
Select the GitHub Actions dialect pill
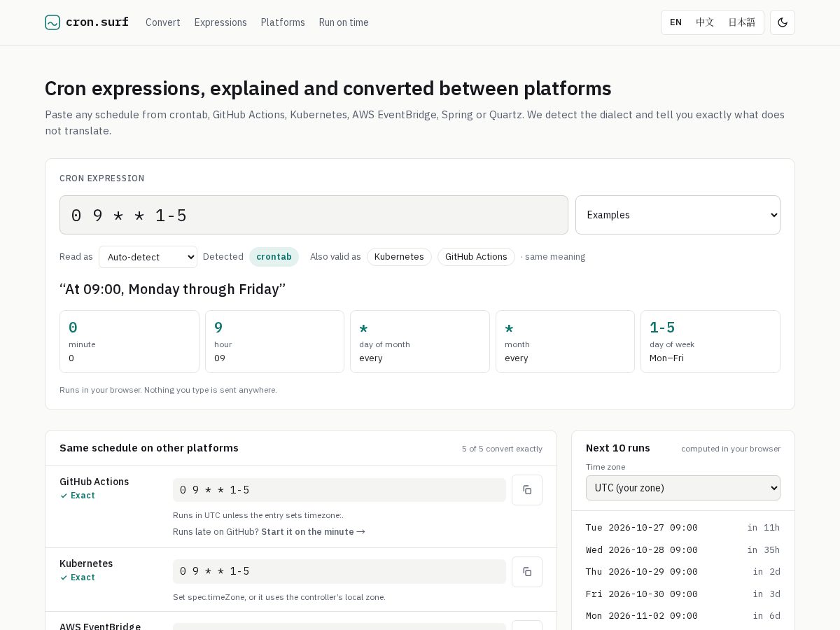(476, 257)
